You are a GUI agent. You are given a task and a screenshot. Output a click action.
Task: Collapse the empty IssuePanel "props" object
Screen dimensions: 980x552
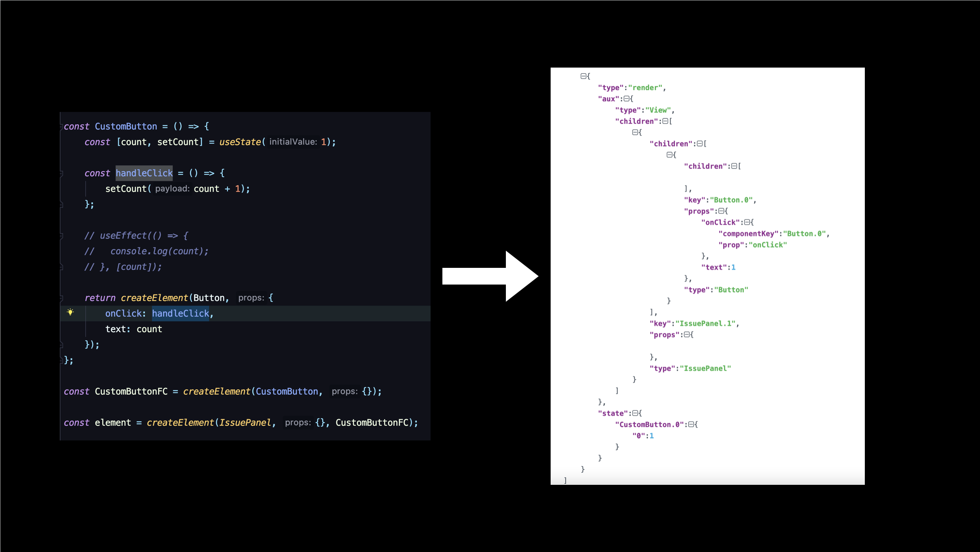[687, 335]
